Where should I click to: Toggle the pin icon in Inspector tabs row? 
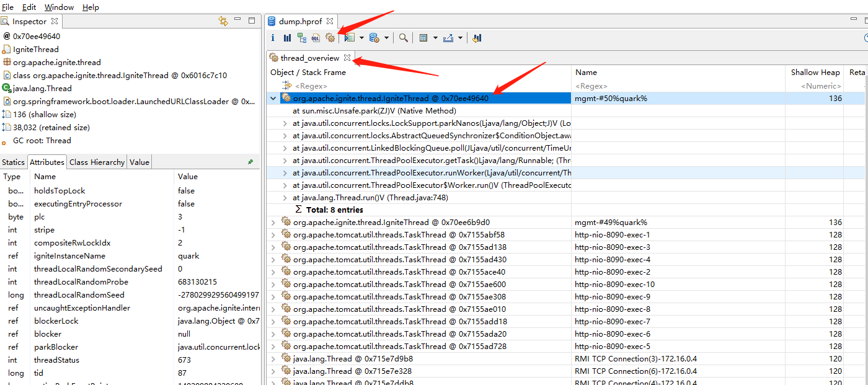point(250,162)
